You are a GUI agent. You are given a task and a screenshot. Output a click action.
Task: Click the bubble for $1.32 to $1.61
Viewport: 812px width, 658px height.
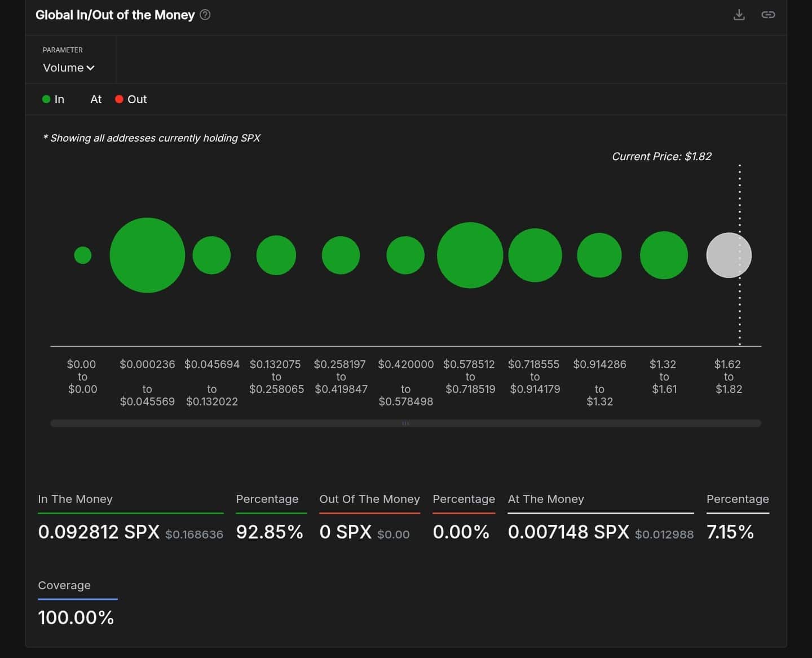coord(664,255)
